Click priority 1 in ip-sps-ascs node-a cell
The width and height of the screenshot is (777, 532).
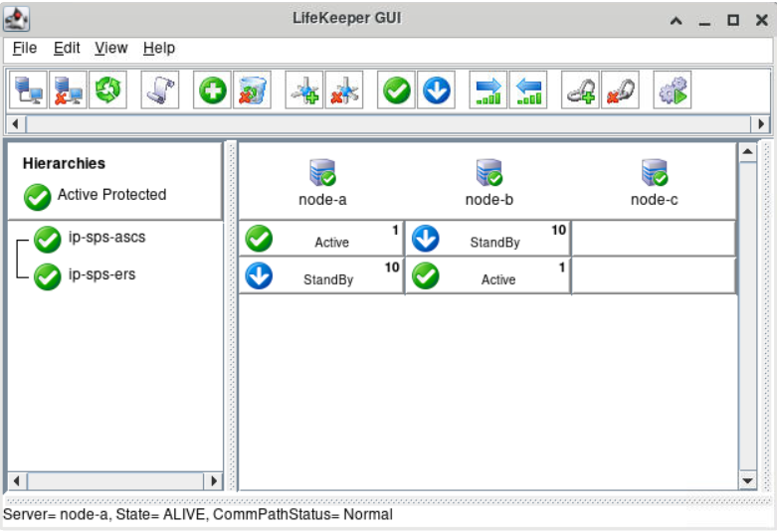tap(395, 230)
